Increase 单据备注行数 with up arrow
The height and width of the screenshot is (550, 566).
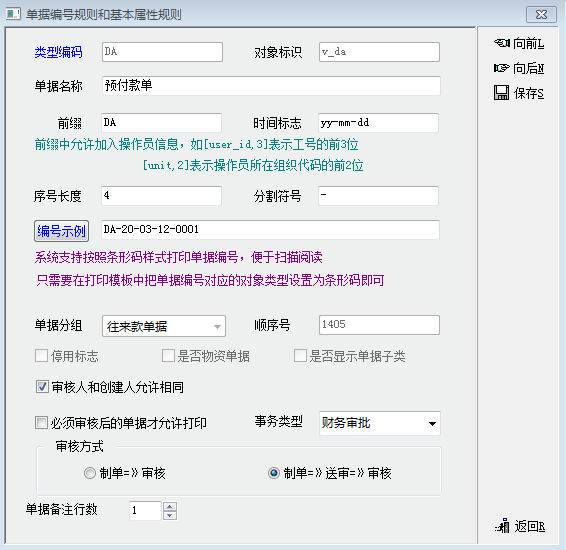click(170, 506)
